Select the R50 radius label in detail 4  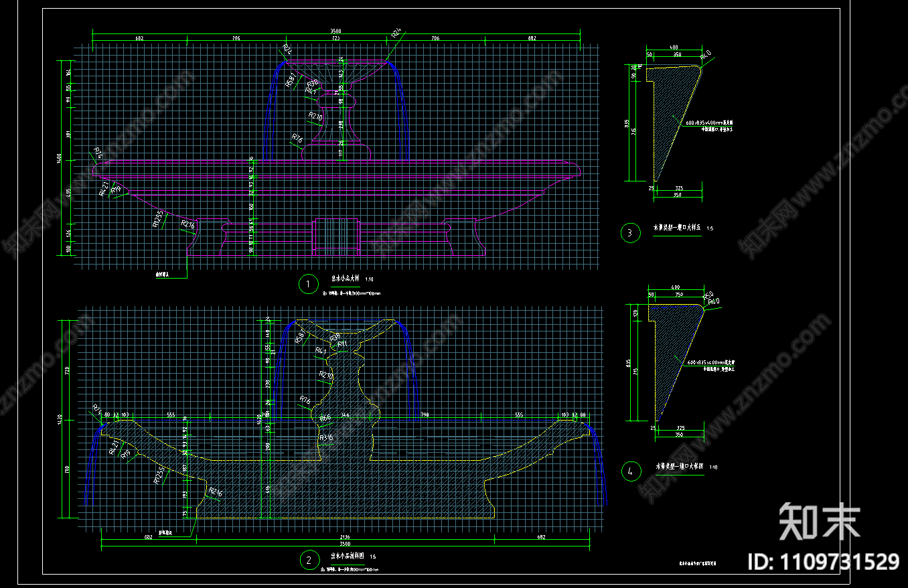click(708, 295)
